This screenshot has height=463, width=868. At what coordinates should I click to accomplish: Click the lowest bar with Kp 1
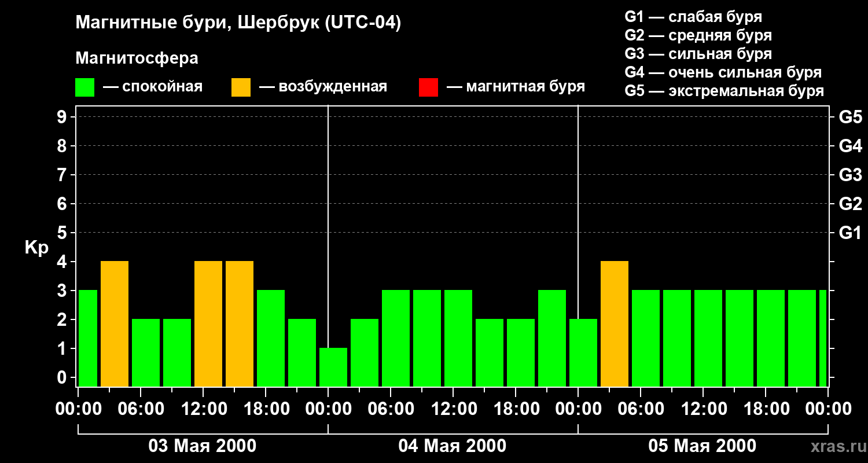[x=333, y=368]
